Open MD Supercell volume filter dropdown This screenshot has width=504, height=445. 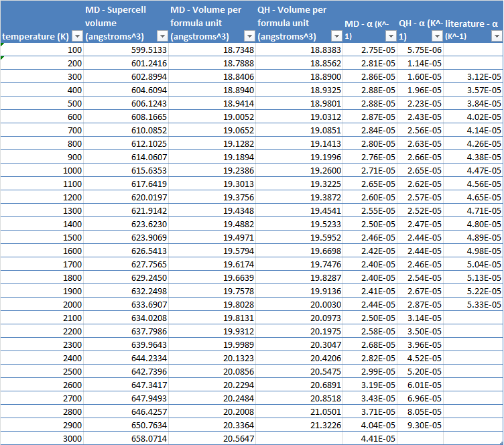[x=162, y=36]
